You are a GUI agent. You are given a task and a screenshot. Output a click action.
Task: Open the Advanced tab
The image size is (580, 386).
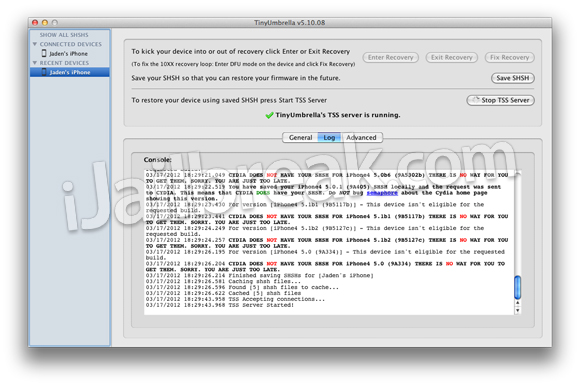(361, 138)
